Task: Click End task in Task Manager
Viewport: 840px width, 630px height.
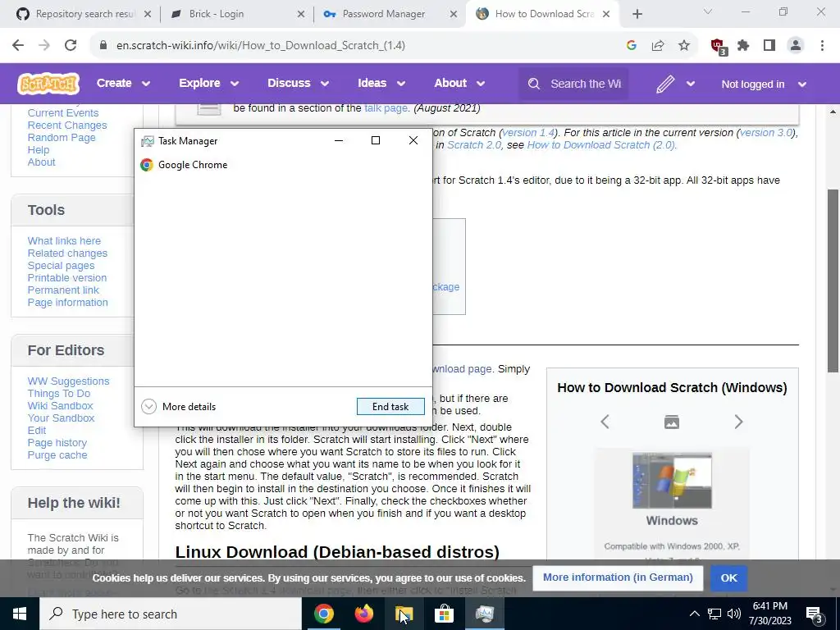Action: click(x=390, y=407)
